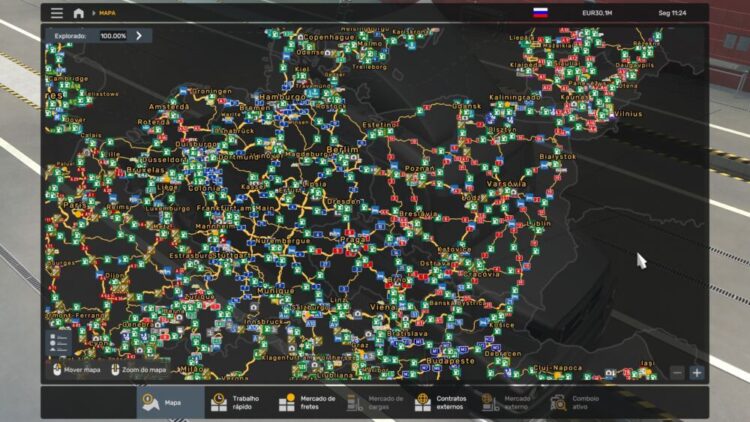
Task: Open the hamburger main menu
Action: (x=57, y=13)
